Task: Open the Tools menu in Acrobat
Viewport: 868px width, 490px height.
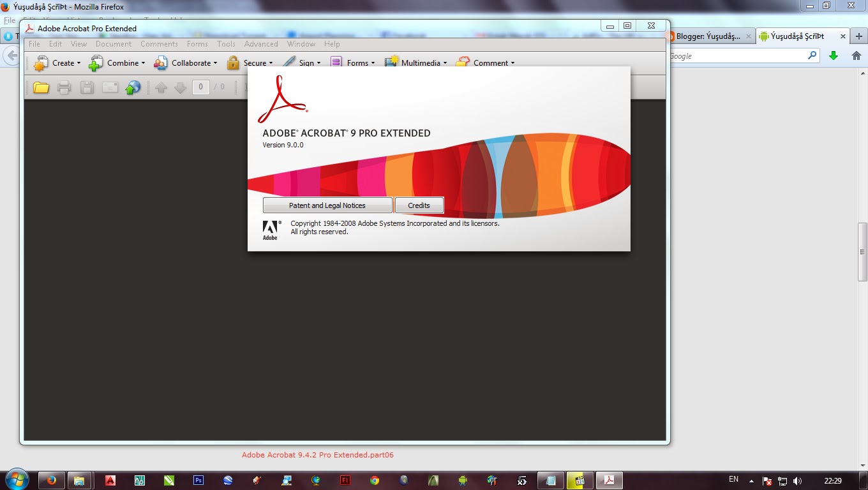Action: click(x=226, y=44)
